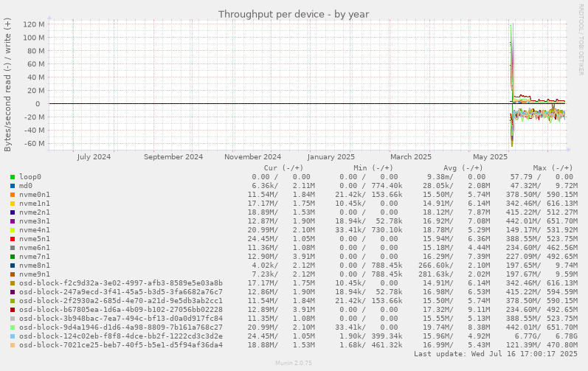Click the nvme0n1 orange legend swatch
Viewport: 588px width, 371px height.
coord(13,195)
